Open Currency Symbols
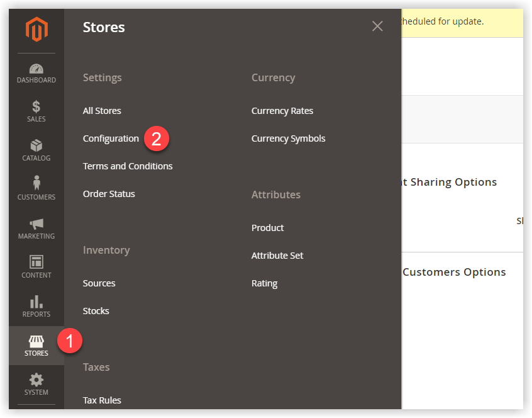Viewport: 532px width, 418px height. [x=289, y=138]
